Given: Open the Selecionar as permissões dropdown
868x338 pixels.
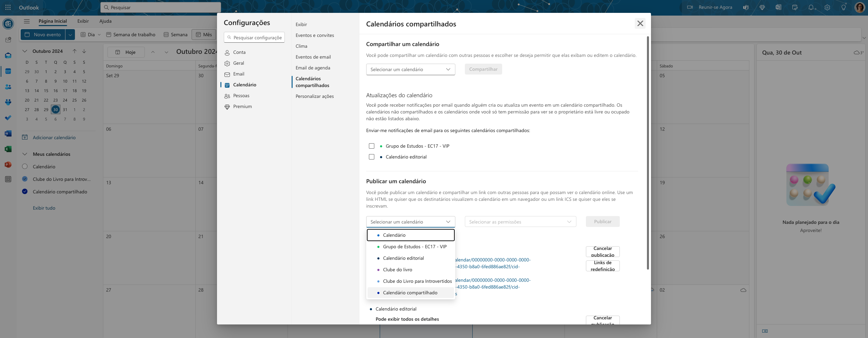Looking at the screenshot, I should 520,222.
